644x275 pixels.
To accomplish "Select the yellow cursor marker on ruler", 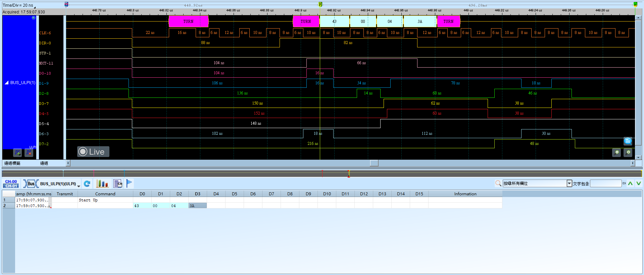I will 320,4.
